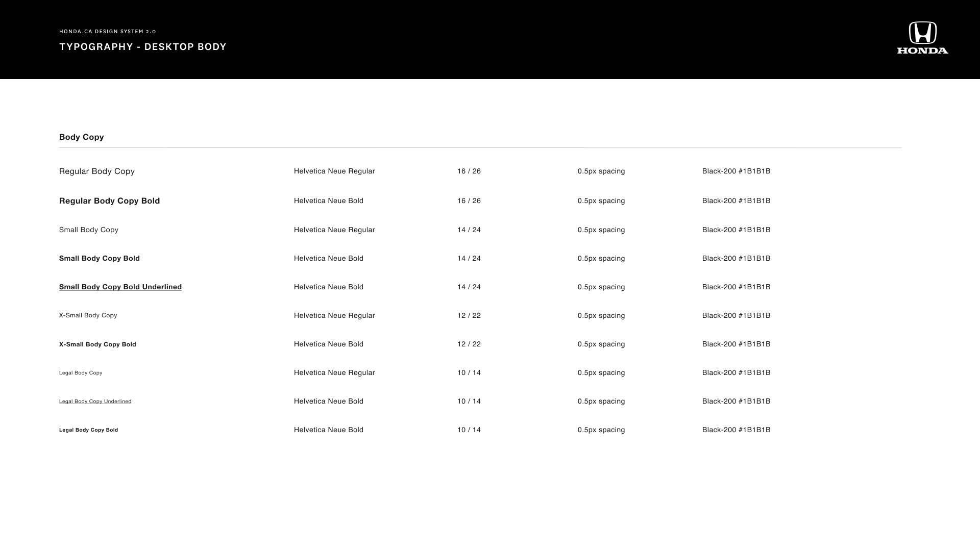Select the 'Regular Body Copy Bold' sample
Image resolution: width=980 pixels, height=551 pixels.
[110, 201]
